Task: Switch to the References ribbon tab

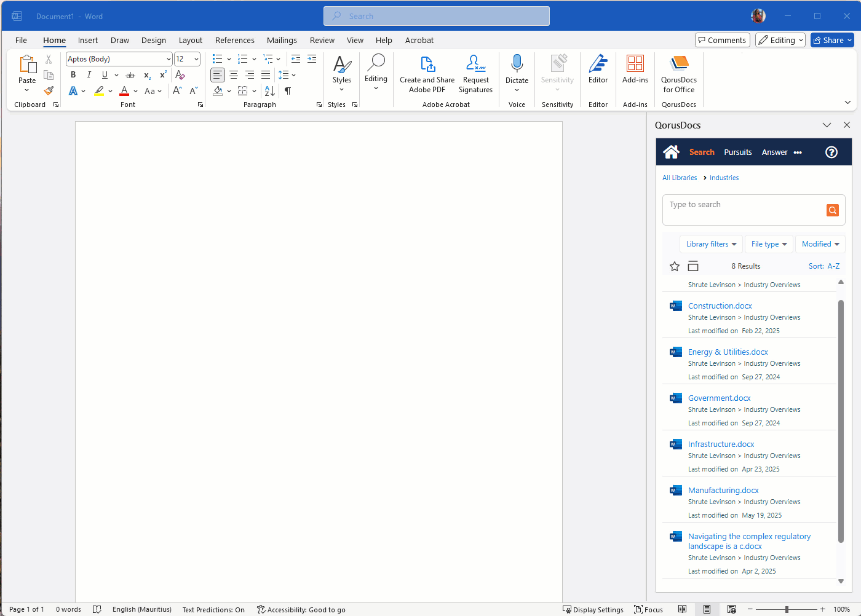Action: [x=234, y=41]
